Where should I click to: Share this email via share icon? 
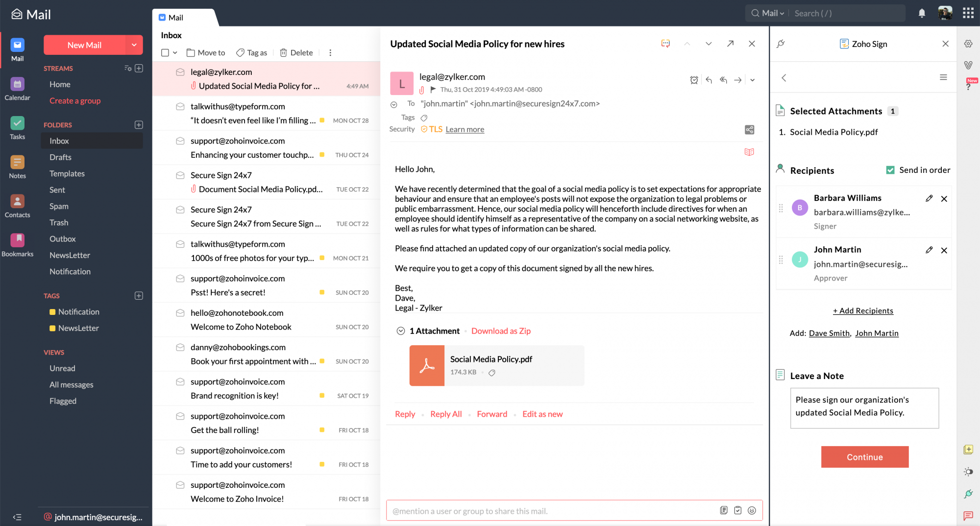tap(749, 130)
